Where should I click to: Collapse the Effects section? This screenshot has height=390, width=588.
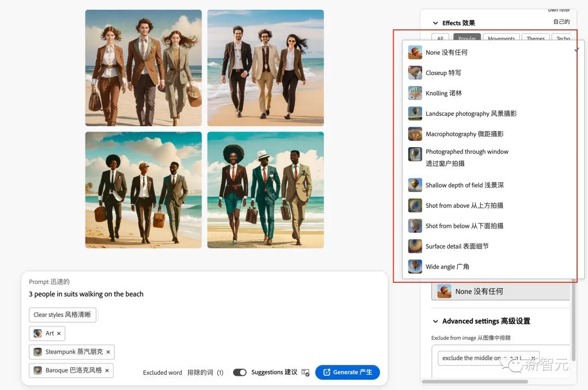click(x=435, y=23)
